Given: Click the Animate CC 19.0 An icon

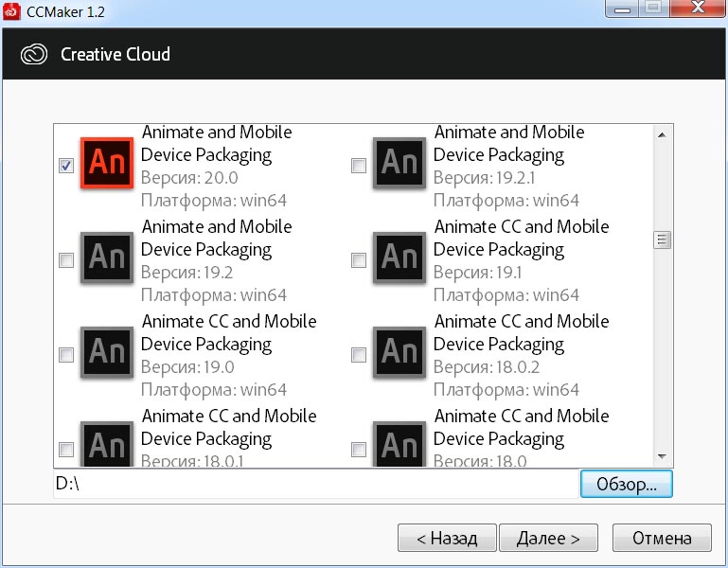Looking at the screenshot, I should (107, 352).
